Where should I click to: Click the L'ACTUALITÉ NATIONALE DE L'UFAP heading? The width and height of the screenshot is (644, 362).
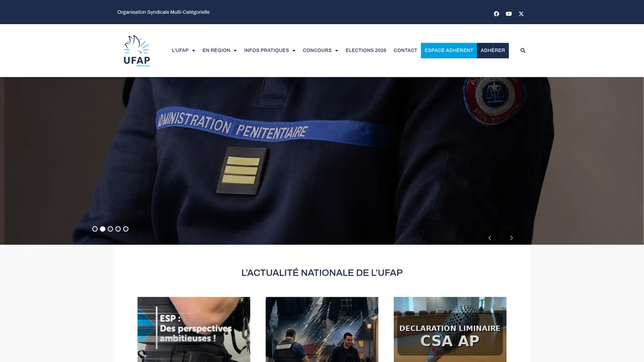click(x=322, y=273)
